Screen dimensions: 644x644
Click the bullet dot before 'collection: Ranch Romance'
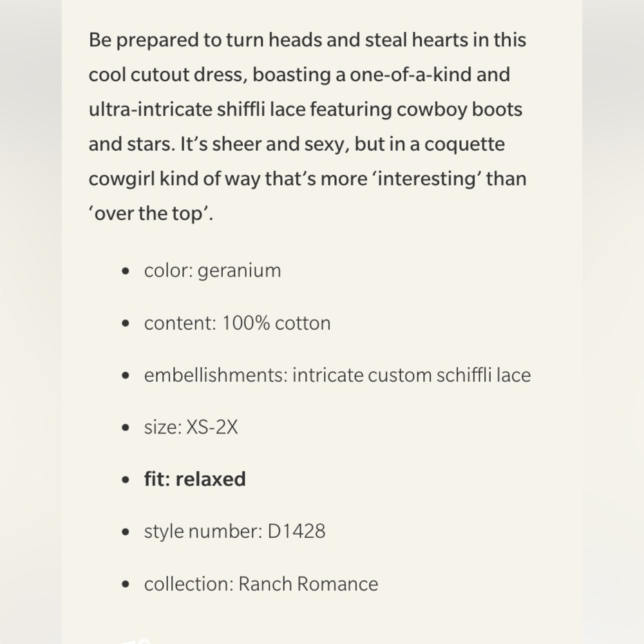pyautogui.click(x=126, y=584)
